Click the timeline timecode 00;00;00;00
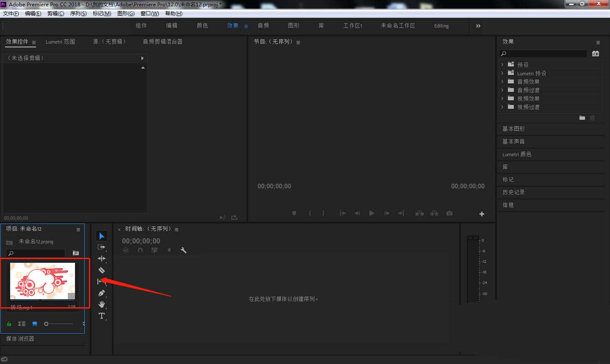Screen dimensions: 610x364 141,241
